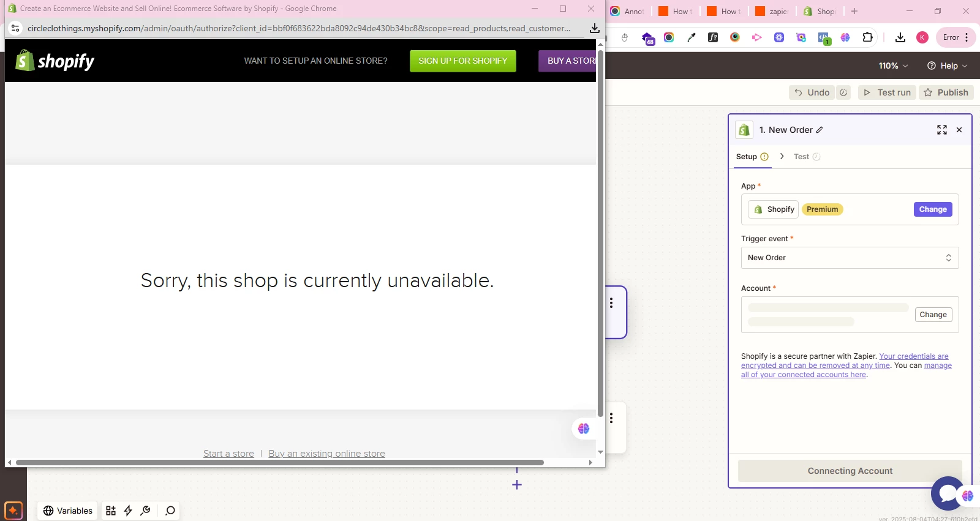980x521 pixels.
Task: Switch to the Shopify browser tab
Action: click(820, 12)
